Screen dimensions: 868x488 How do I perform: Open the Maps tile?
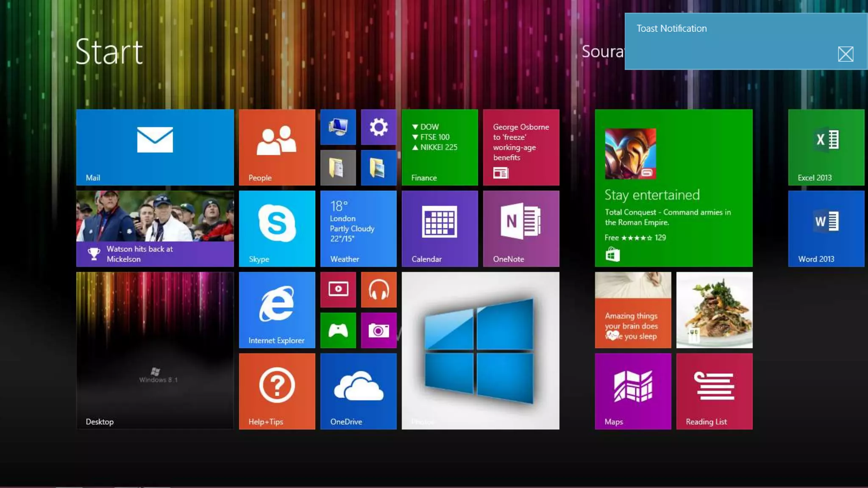633,391
